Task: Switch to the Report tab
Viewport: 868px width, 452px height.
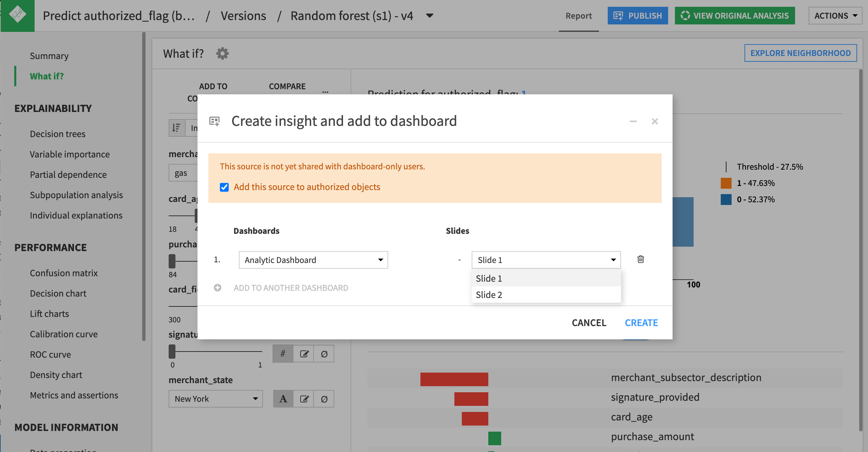Action: pos(578,16)
